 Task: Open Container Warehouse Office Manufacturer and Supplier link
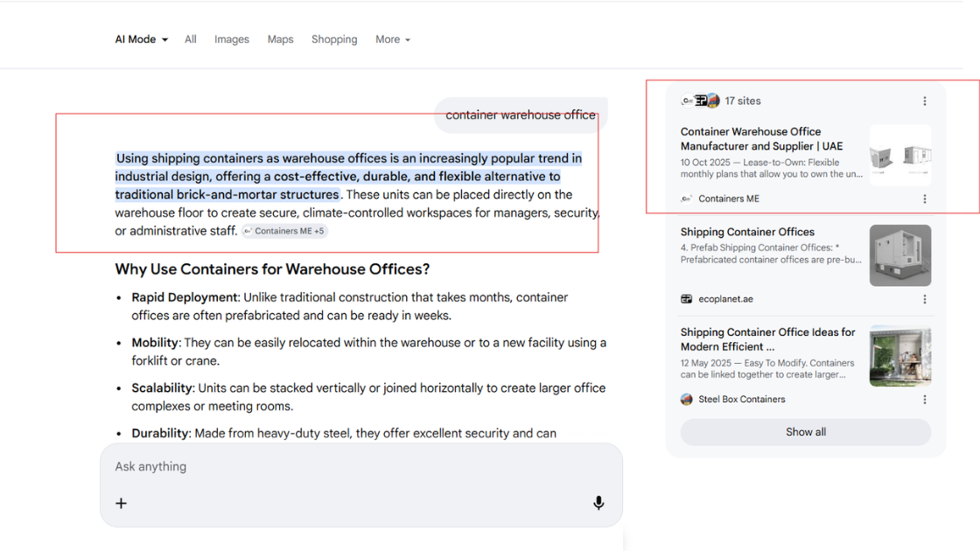coord(761,139)
